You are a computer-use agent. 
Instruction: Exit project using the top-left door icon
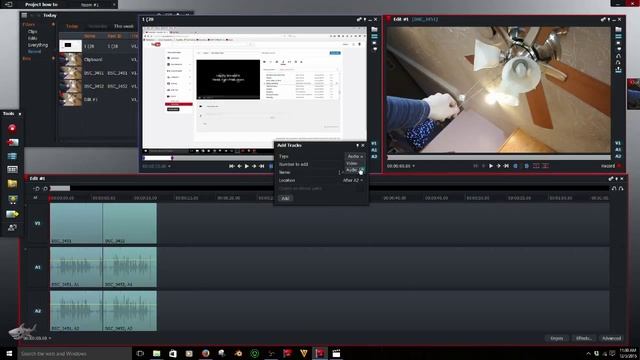[8, 4]
